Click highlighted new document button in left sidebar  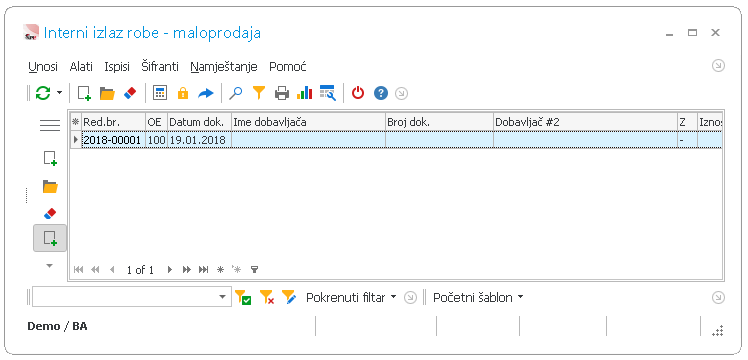coord(50,238)
